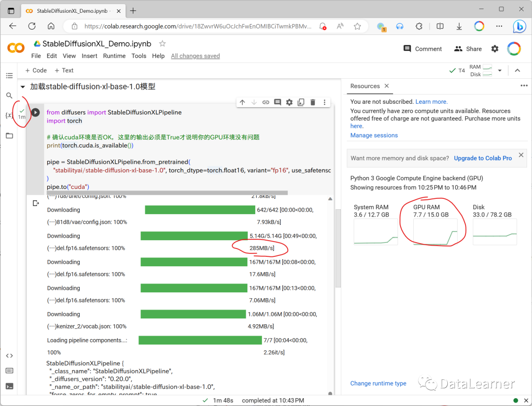Image resolution: width=532 pixels, height=406 pixels.
Task: Open a new browser tab
Action: [133, 11]
